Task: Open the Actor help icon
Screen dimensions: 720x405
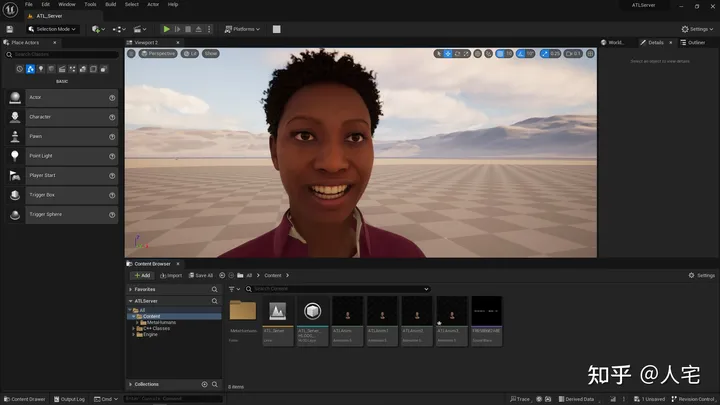Action: pos(112,98)
